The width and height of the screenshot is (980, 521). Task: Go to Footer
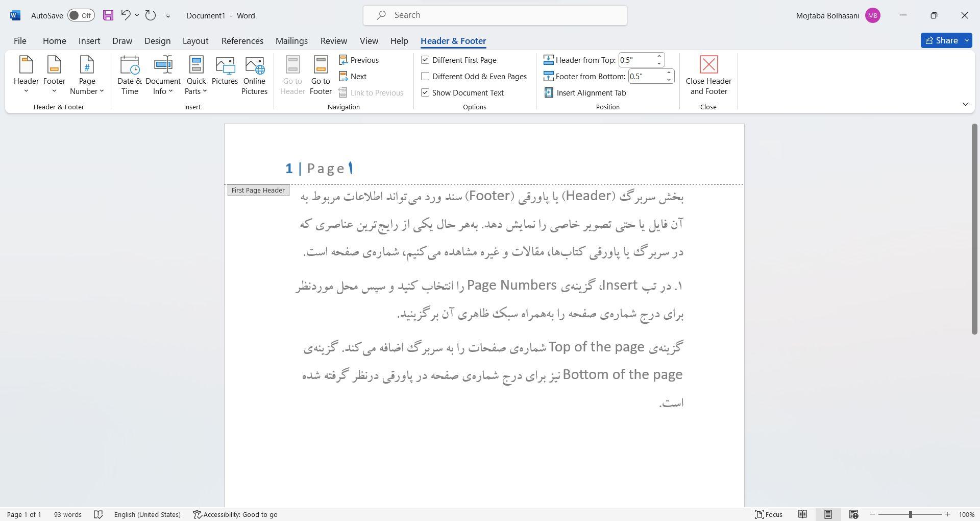pyautogui.click(x=321, y=75)
